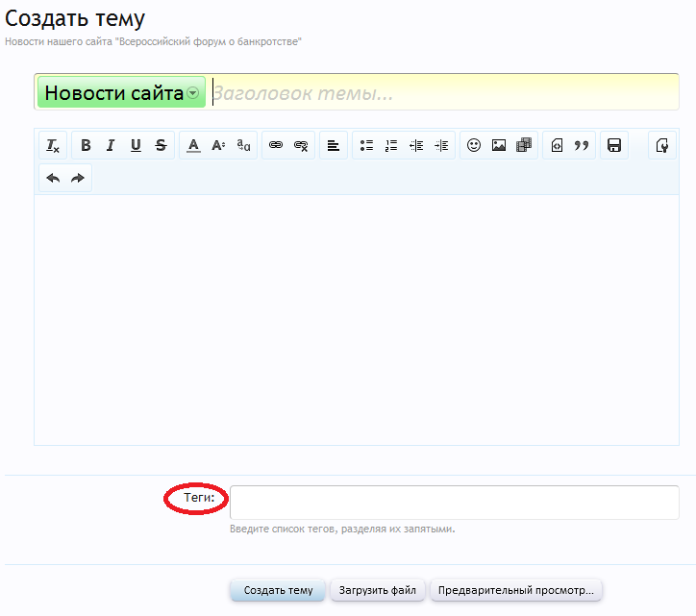Save draft with floppy disk icon
This screenshot has width=696, height=616.
point(614,145)
